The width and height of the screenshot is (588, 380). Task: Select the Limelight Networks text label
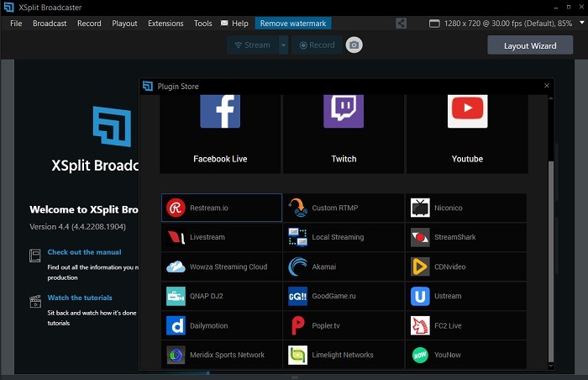343,355
